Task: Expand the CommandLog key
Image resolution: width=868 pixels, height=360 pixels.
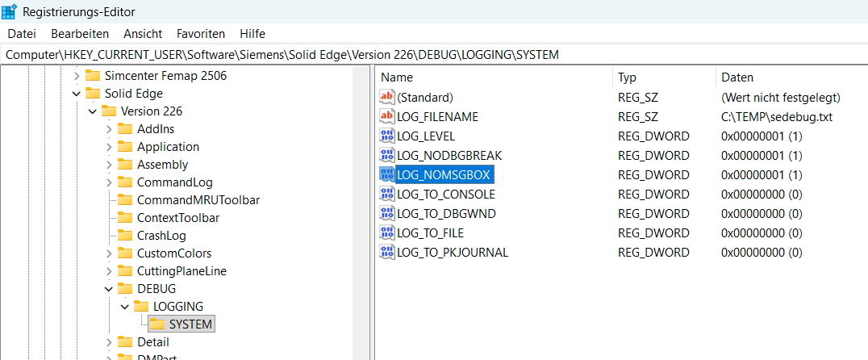Action: click(109, 182)
